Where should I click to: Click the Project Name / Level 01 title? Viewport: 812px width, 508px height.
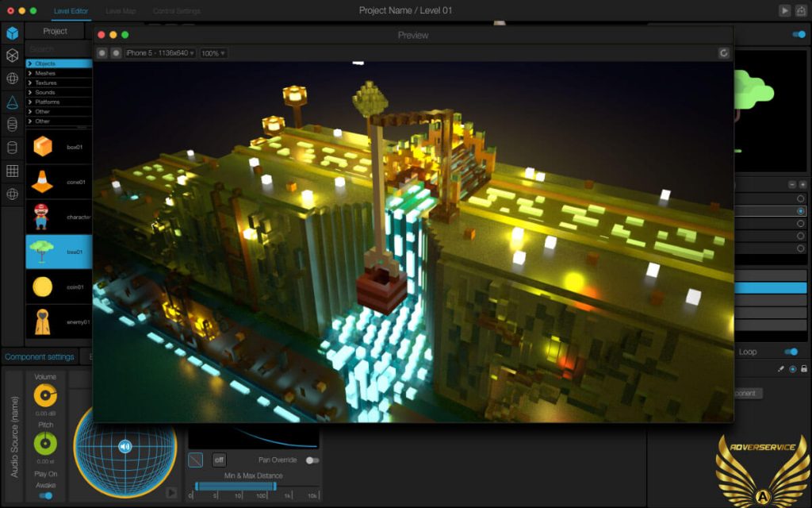[x=405, y=10]
